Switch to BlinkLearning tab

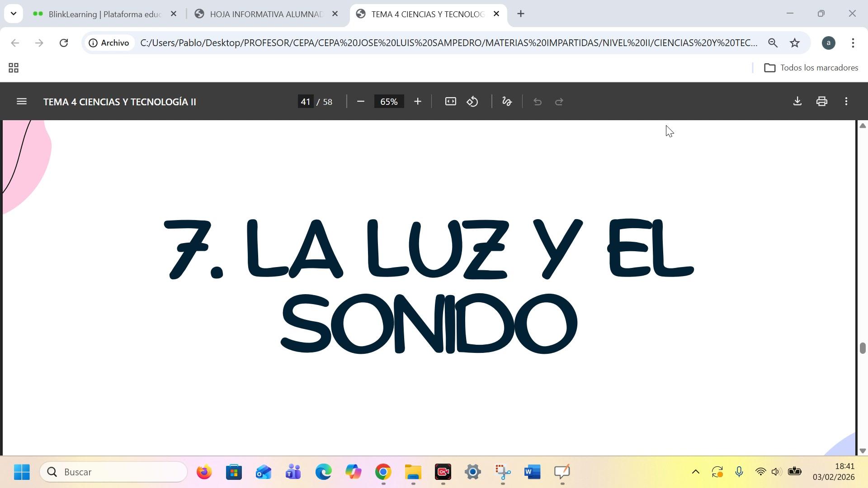pyautogui.click(x=104, y=14)
